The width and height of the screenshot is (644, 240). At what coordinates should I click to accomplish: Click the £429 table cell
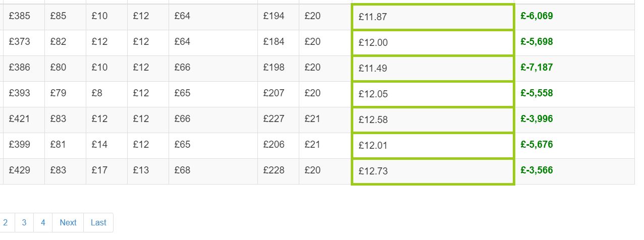point(19,170)
